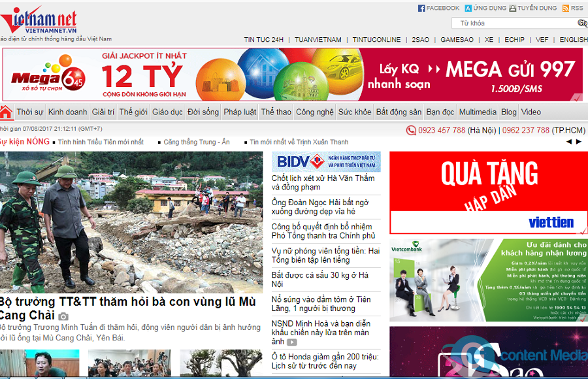Open the Multimedia section tab
Image resolution: width=588 pixels, height=379 pixels.
coord(478,112)
